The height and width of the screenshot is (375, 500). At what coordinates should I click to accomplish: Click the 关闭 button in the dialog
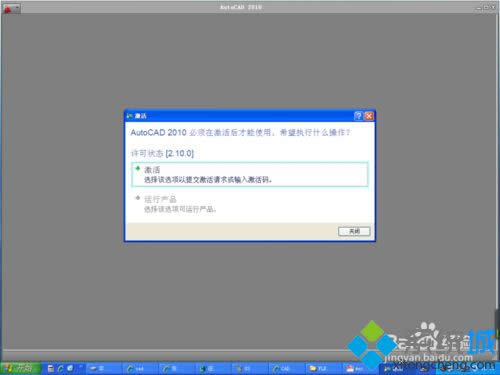click(354, 231)
